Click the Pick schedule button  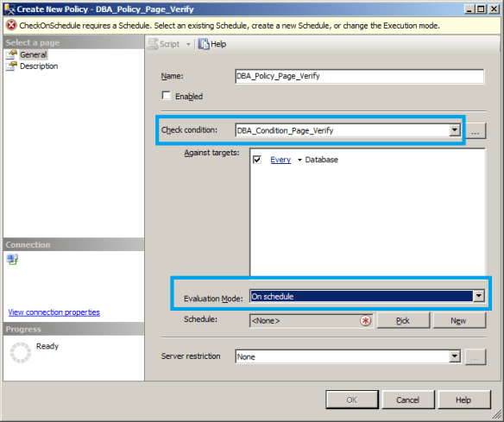point(403,320)
